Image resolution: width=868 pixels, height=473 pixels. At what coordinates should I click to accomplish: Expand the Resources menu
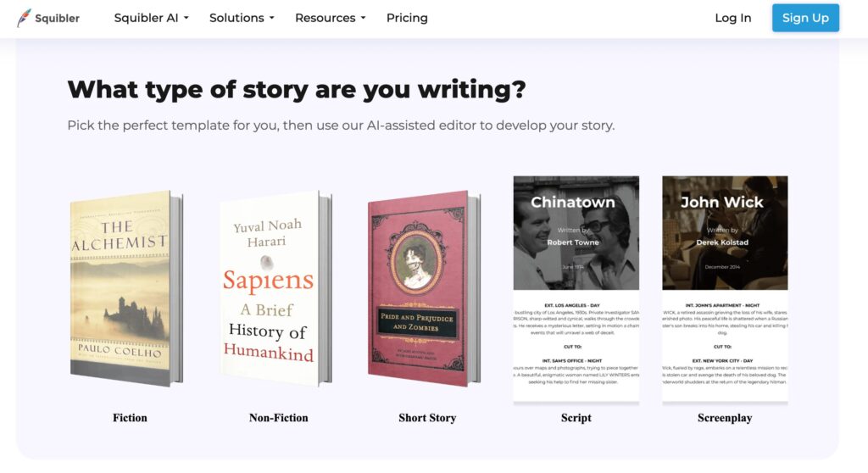[x=330, y=18]
